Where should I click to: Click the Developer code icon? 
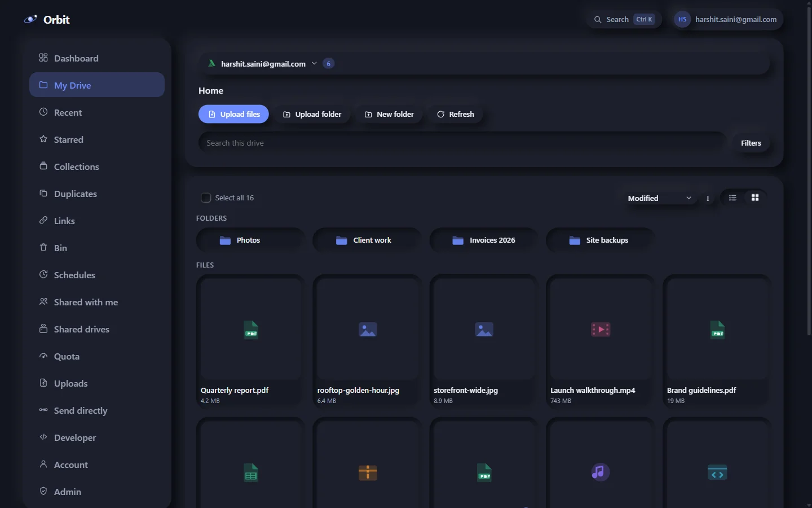(x=43, y=437)
